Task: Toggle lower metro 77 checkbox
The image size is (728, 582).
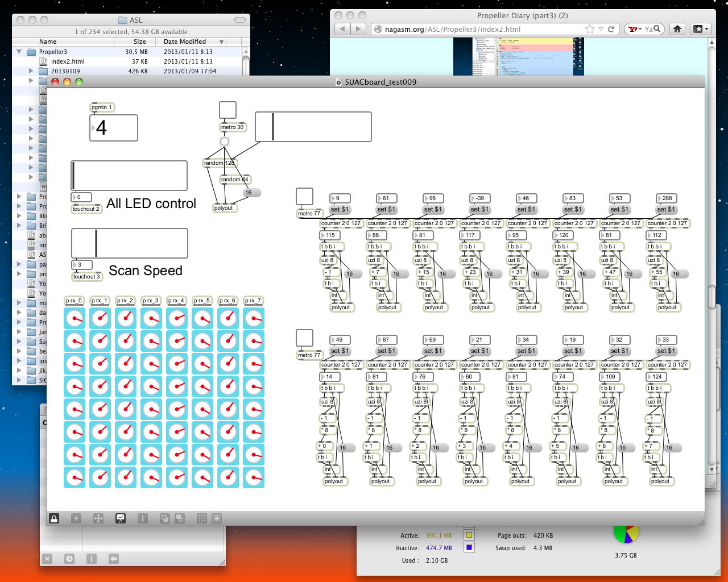Action: [x=304, y=338]
